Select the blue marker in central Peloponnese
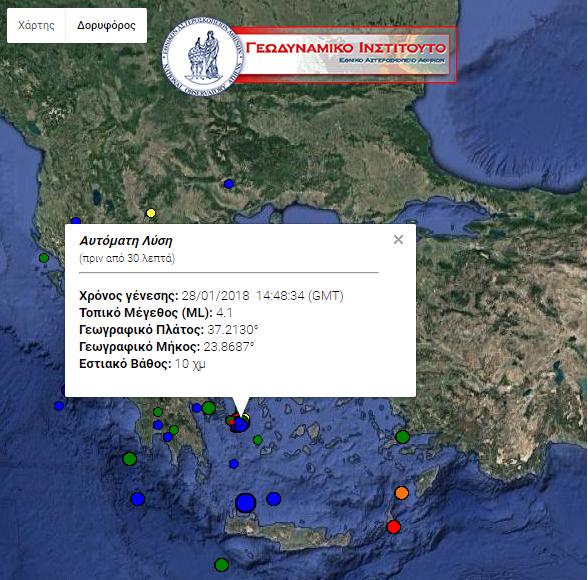 click(158, 425)
